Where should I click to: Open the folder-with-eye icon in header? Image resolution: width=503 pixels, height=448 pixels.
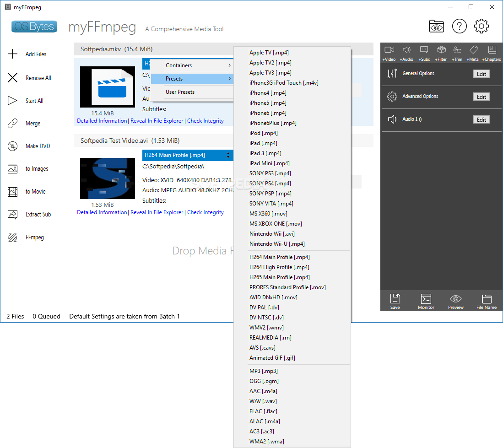[x=437, y=26]
